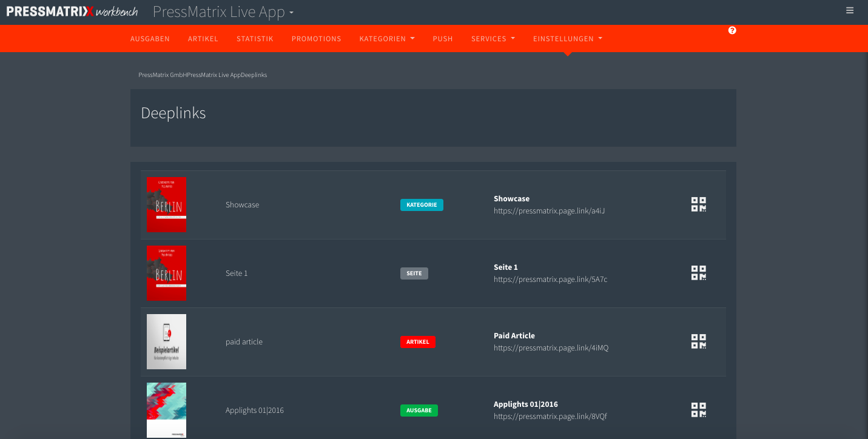Click the bold Paid Article title

pos(514,336)
